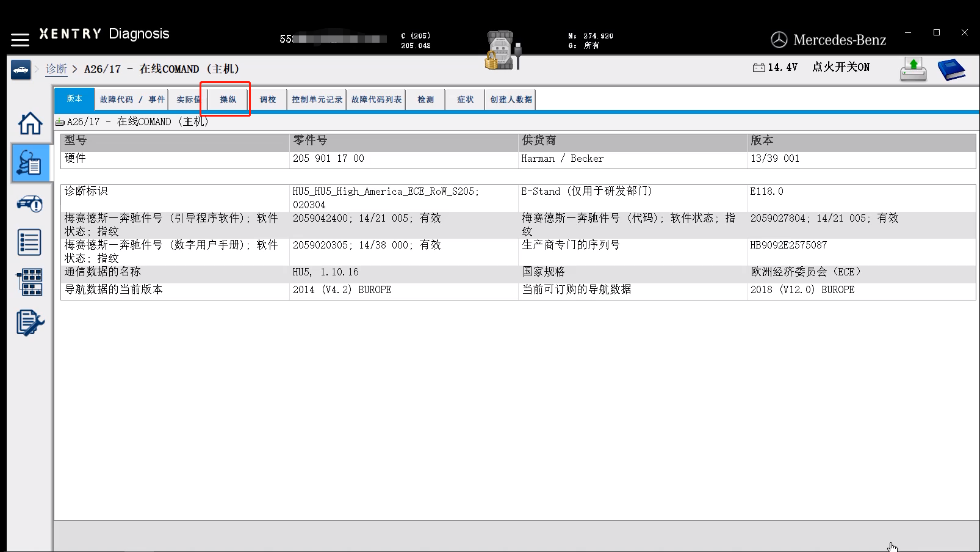Screen dimensions: 980x552
Task: Open the blue help book icon
Action: [x=951, y=70]
